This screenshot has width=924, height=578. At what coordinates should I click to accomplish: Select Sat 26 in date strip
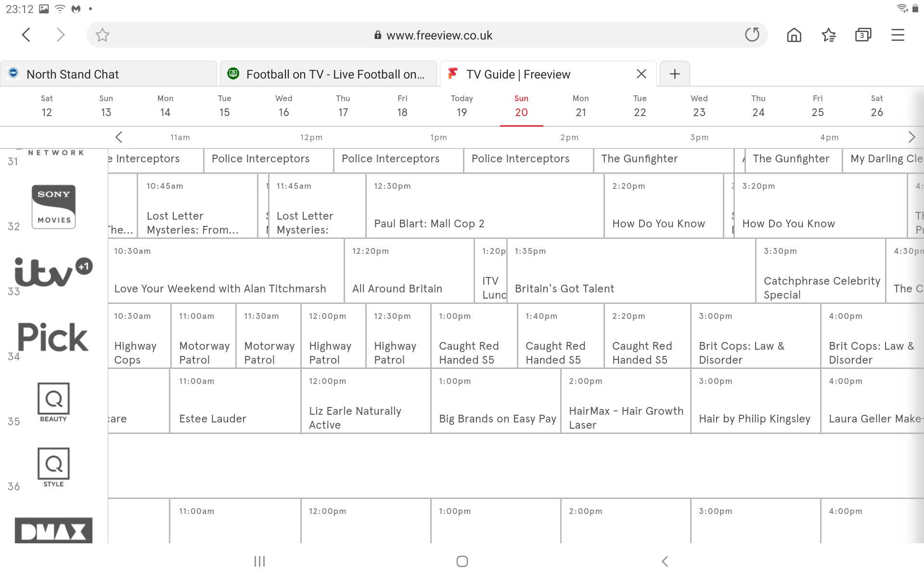(877, 106)
